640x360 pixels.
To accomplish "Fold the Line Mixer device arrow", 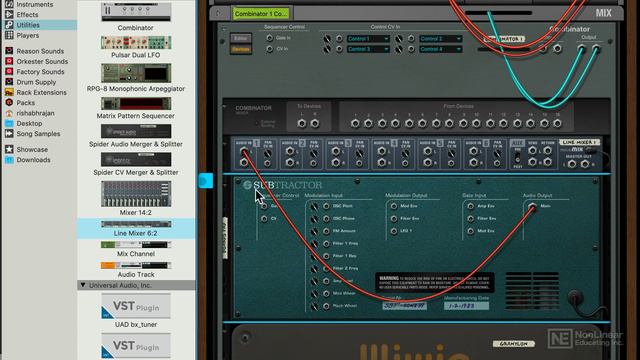I will (x=224, y=144).
